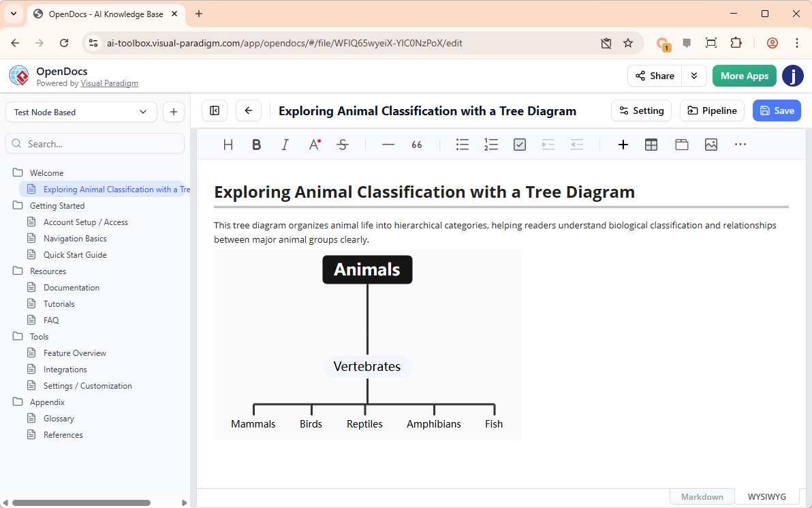The image size is (812, 508).
Task: Insert an image using the toolbar
Action: (x=711, y=145)
